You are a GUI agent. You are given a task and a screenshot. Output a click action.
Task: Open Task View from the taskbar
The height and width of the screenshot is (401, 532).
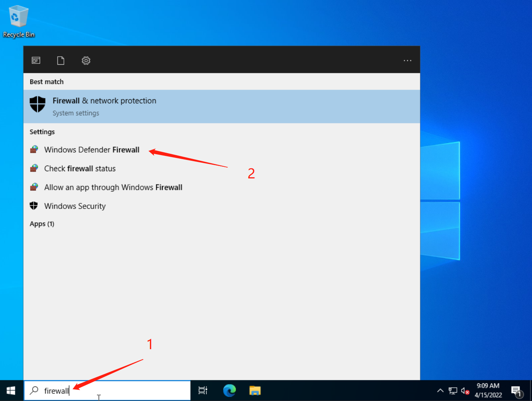click(x=203, y=391)
